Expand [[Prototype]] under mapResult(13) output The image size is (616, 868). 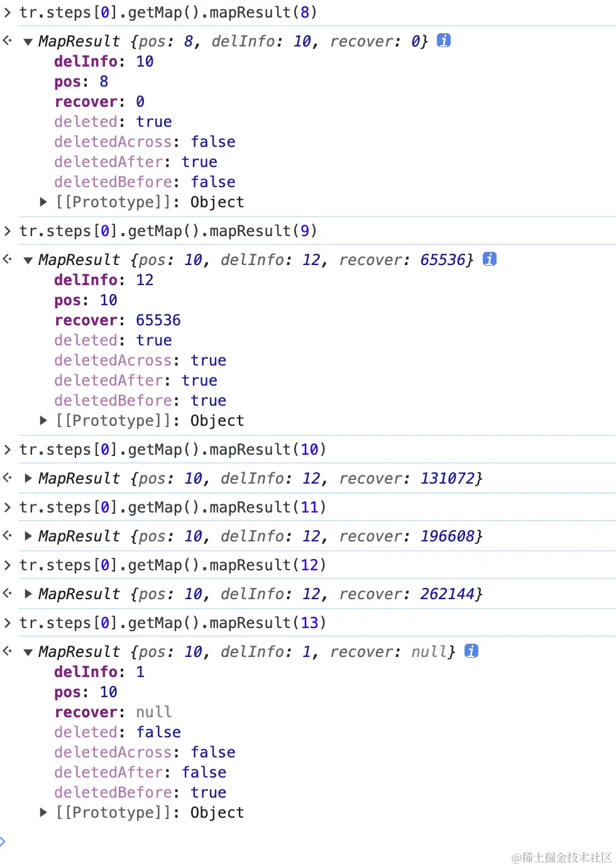43,812
